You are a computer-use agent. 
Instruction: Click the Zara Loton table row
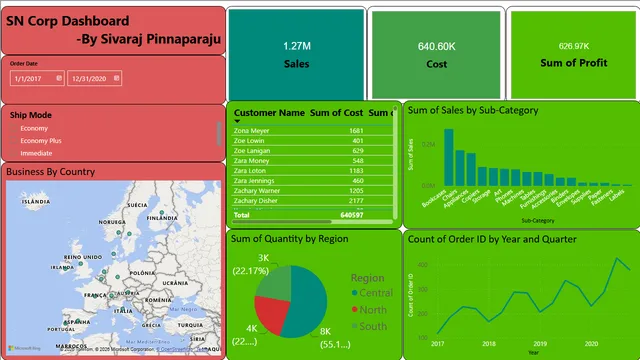point(312,171)
